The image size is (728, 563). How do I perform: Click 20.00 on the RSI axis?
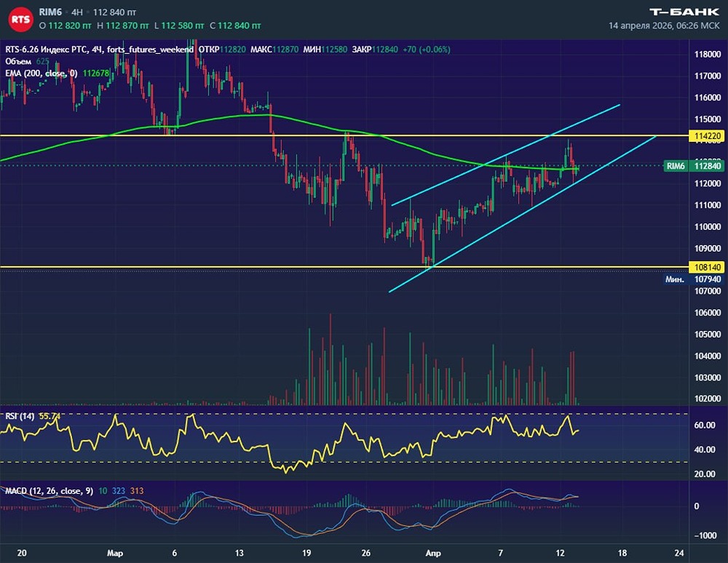704,474
